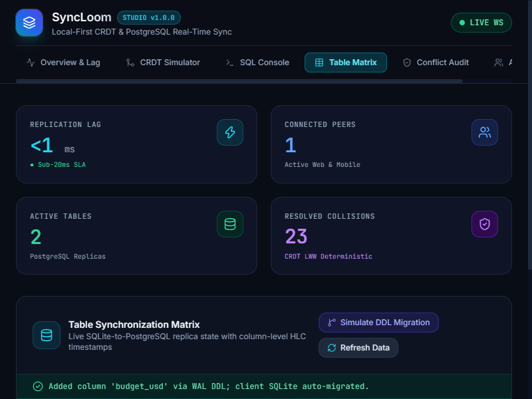The height and width of the screenshot is (399, 532).
Task: Click the SyncLoom title text
Action: tap(81, 17)
